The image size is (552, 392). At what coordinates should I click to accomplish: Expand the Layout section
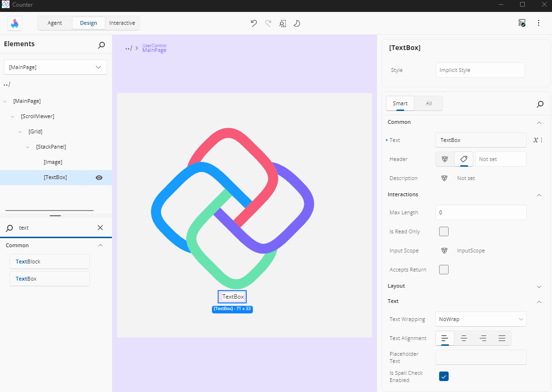click(x=539, y=286)
